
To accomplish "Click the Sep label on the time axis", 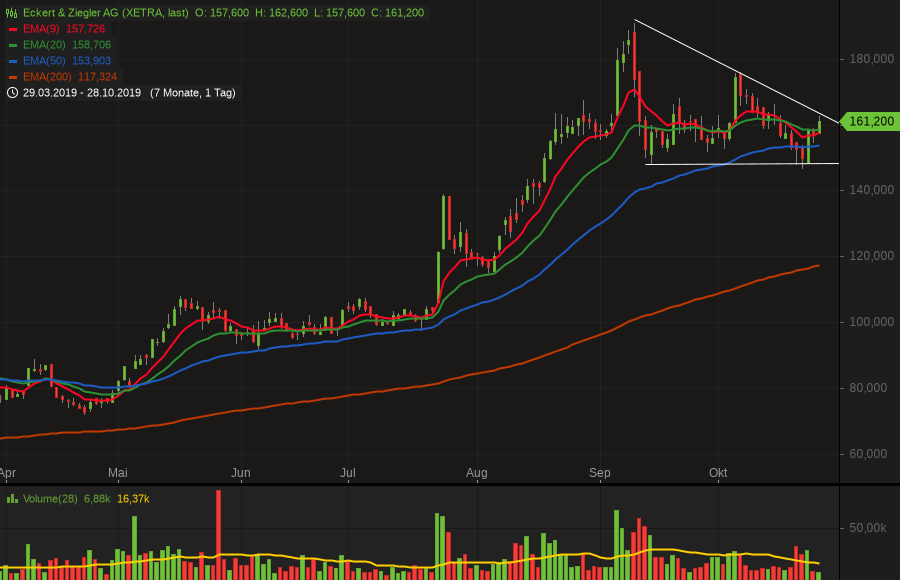I will [x=600, y=472].
